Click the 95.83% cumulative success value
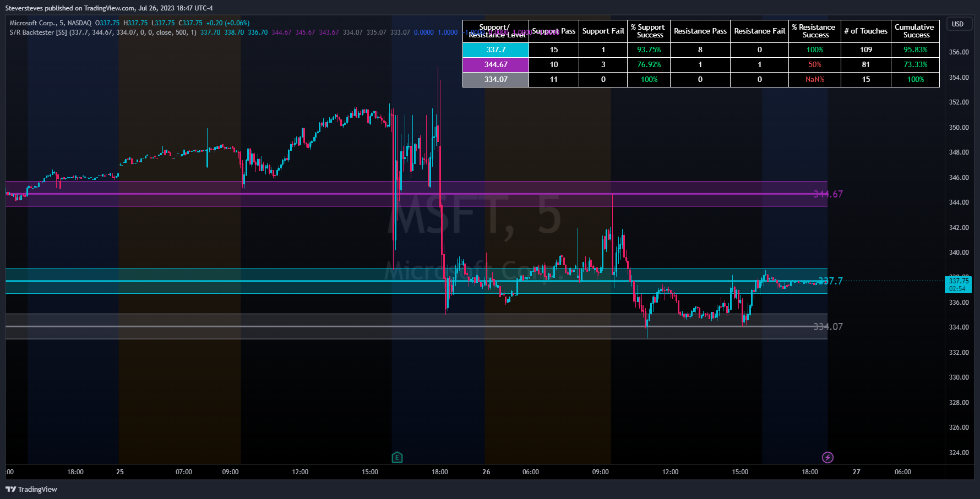The image size is (980, 499). [x=916, y=50]
